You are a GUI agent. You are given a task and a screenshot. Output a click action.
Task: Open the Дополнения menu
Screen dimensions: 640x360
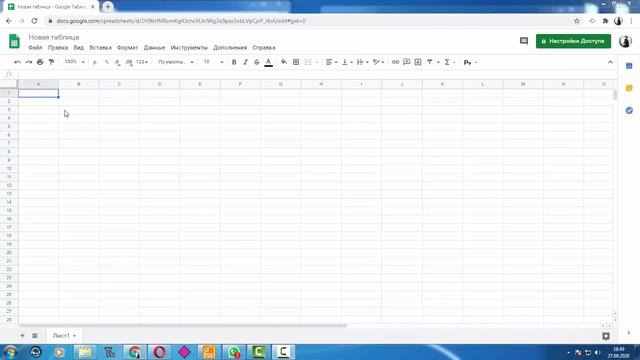(230, 48)
